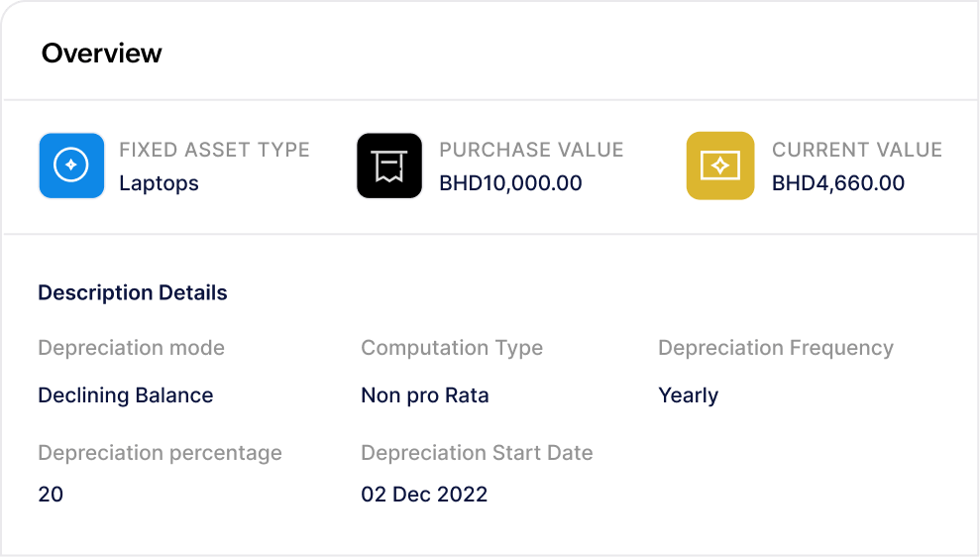980x557 pixels.
Task: Click the 02 Dec 2022 start date
Action: (424, 494)
